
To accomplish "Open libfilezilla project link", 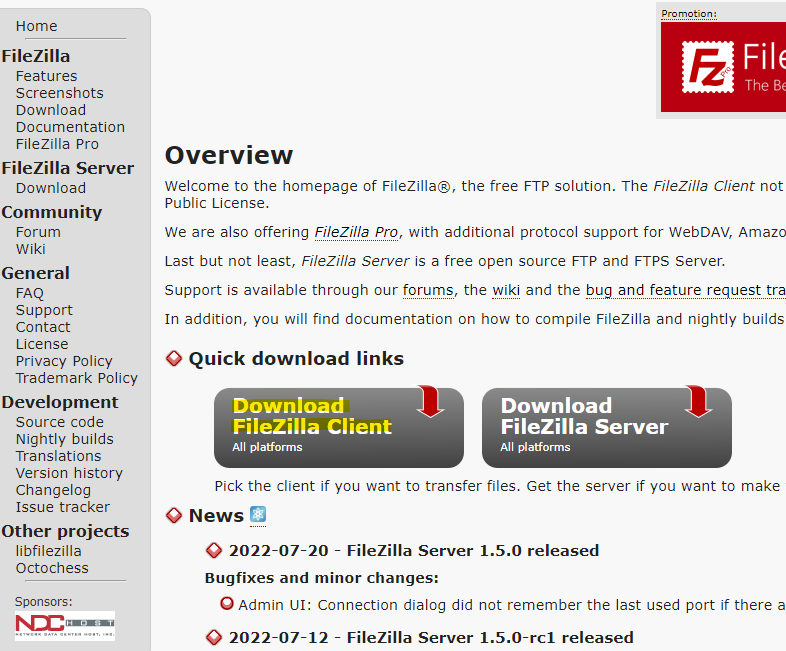I will [48, 551].
